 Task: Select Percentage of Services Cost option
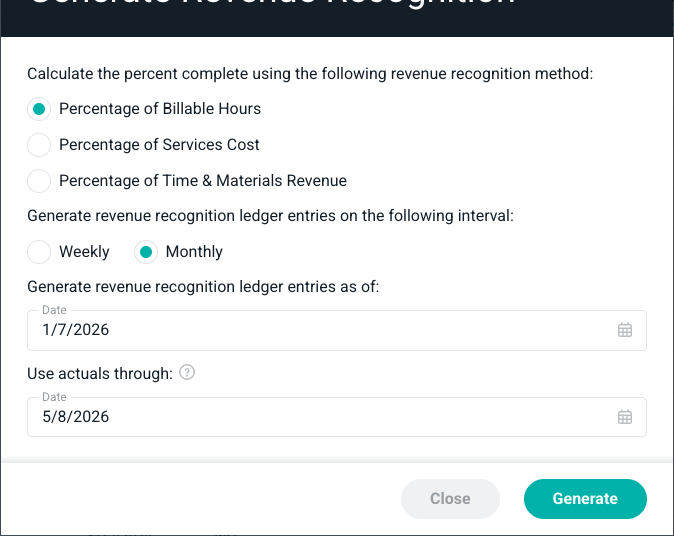point(39,145)
